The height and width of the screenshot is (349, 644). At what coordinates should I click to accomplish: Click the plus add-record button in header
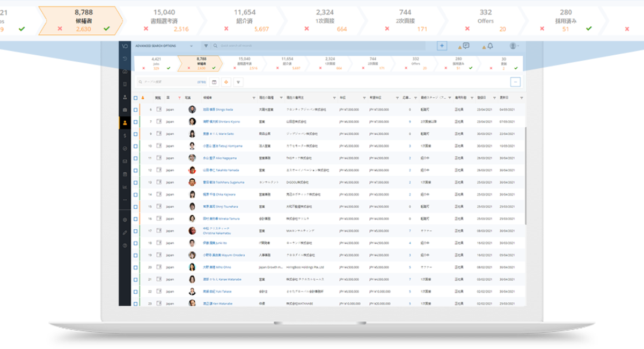[442, 46]
